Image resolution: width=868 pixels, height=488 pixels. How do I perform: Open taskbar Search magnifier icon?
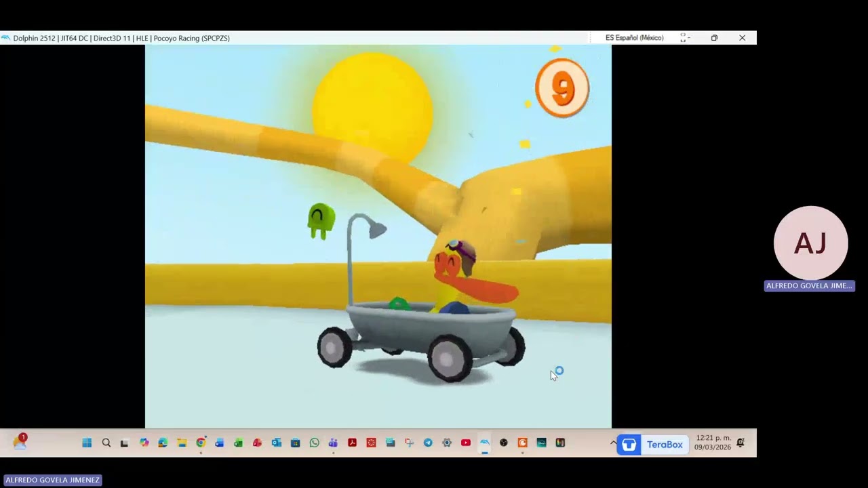[x=106, y=443]
